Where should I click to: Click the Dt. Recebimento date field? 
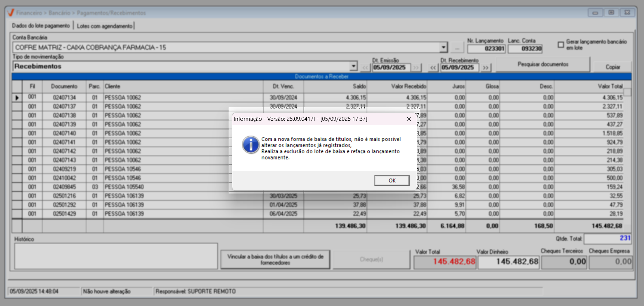(x=459, y=68)
